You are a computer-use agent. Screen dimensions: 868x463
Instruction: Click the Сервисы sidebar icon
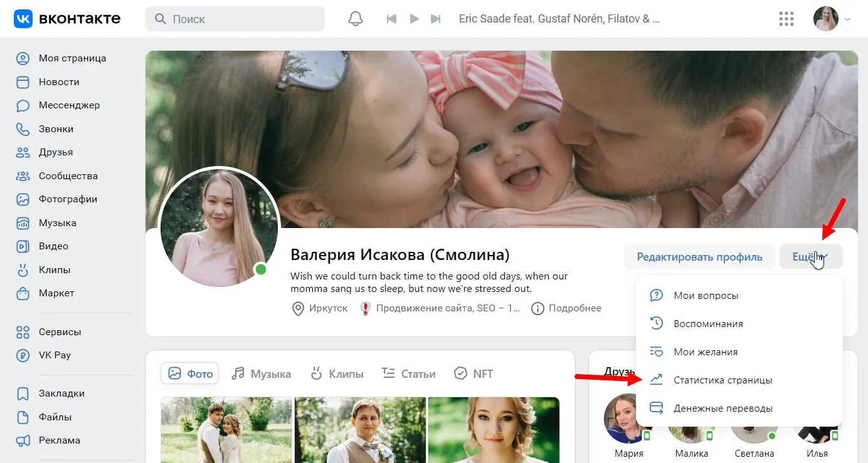click(x=23, y=332)
